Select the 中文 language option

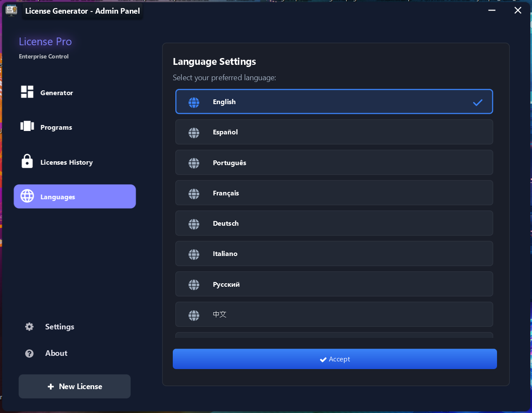pos(334,314)
